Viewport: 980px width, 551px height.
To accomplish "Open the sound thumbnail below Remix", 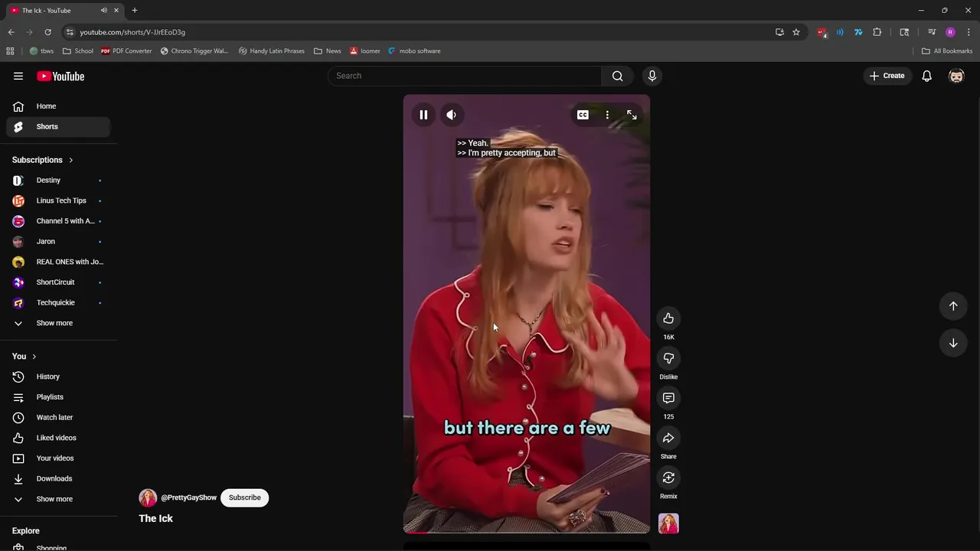I will point(668,523).
